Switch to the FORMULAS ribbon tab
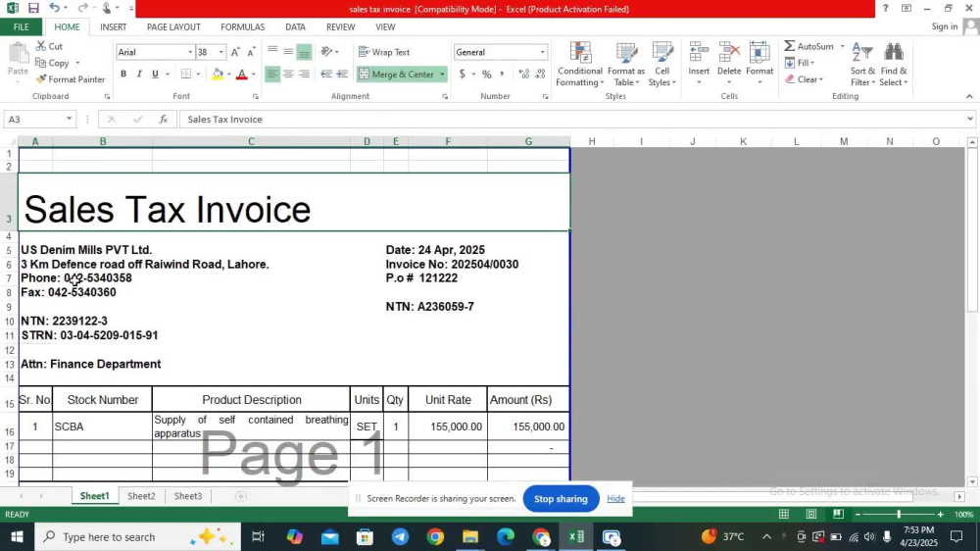Screen dimensions: 980x551 pyautogui.click(x=242, y=26)
